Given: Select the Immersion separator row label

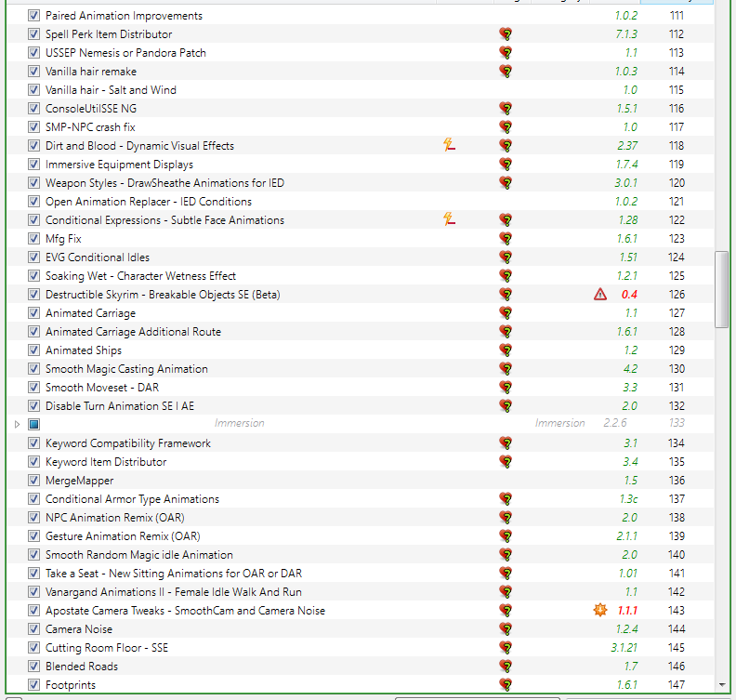Looking at the screenshot, I should 240,423.
